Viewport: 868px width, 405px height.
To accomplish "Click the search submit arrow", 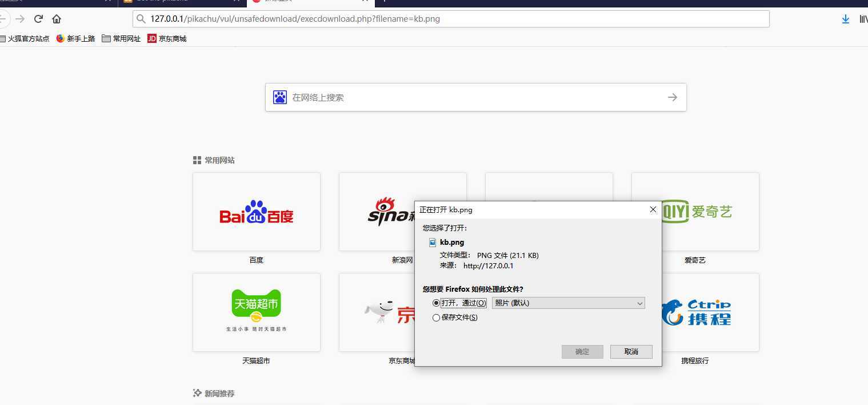I will coord(673,97).
